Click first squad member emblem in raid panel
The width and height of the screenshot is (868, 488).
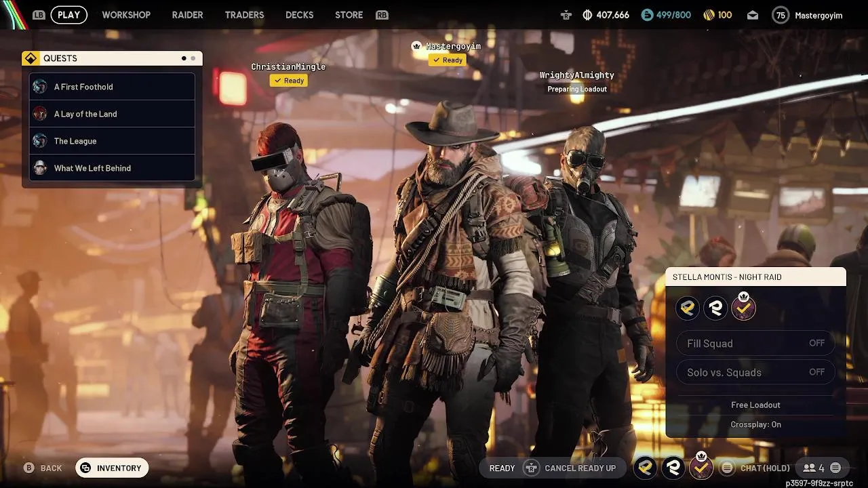click(x=688, y=308)
